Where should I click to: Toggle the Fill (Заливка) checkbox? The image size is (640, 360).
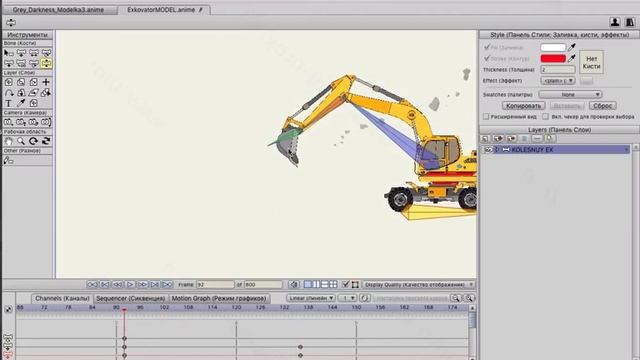point(487,47)
